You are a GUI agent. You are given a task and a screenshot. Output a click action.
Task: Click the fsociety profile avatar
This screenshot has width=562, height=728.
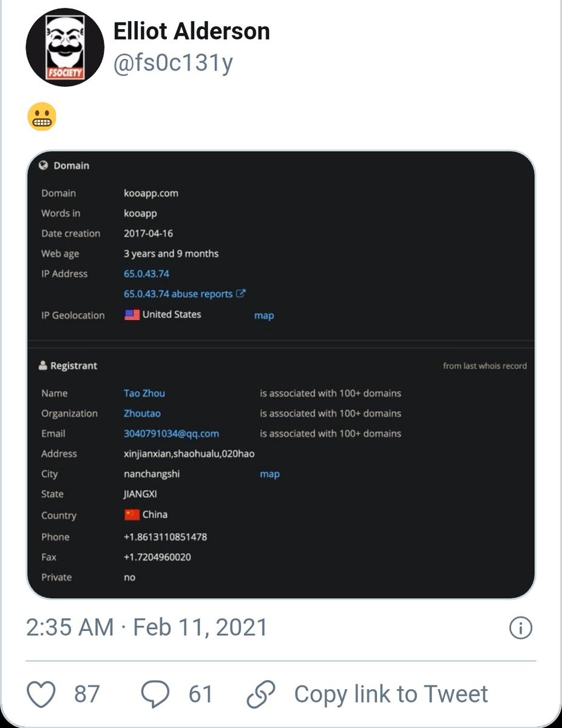(66, 47)
